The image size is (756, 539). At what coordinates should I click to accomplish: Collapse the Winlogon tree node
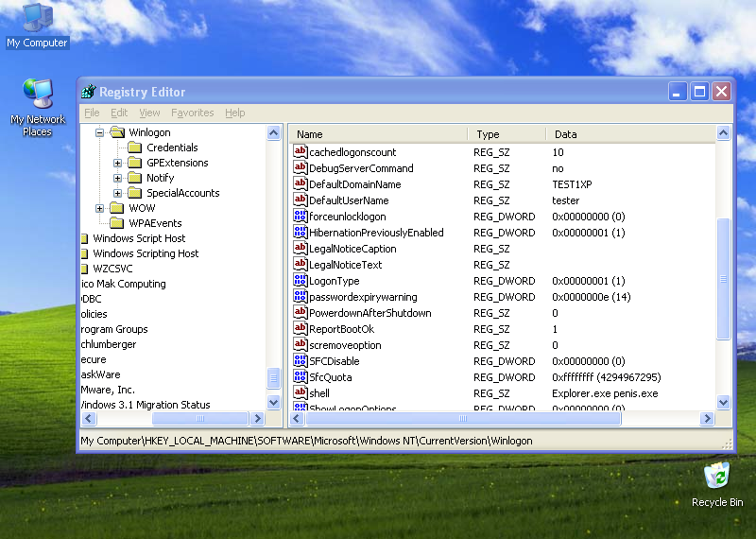click(100, 132)
